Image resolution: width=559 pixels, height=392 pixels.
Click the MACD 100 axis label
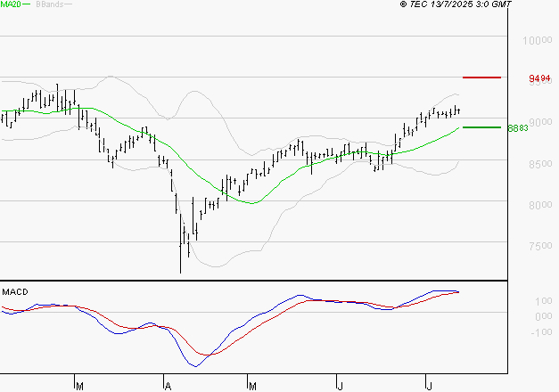point(544,301)
